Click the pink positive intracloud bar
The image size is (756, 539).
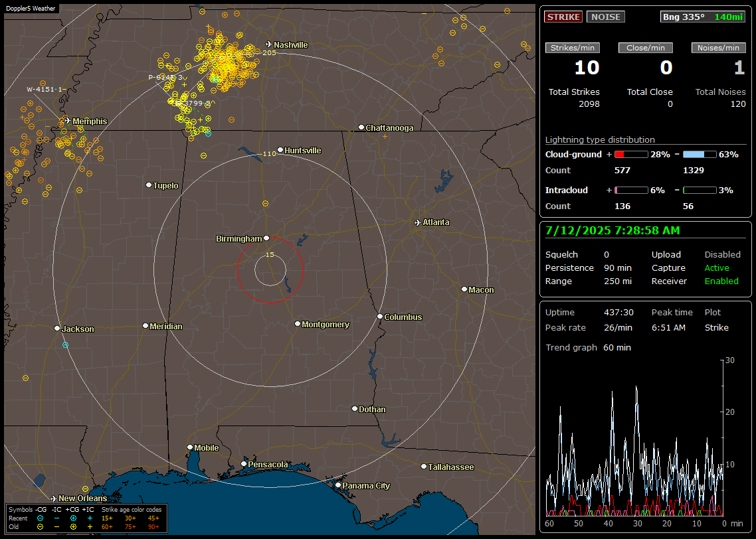click(631, 191)
